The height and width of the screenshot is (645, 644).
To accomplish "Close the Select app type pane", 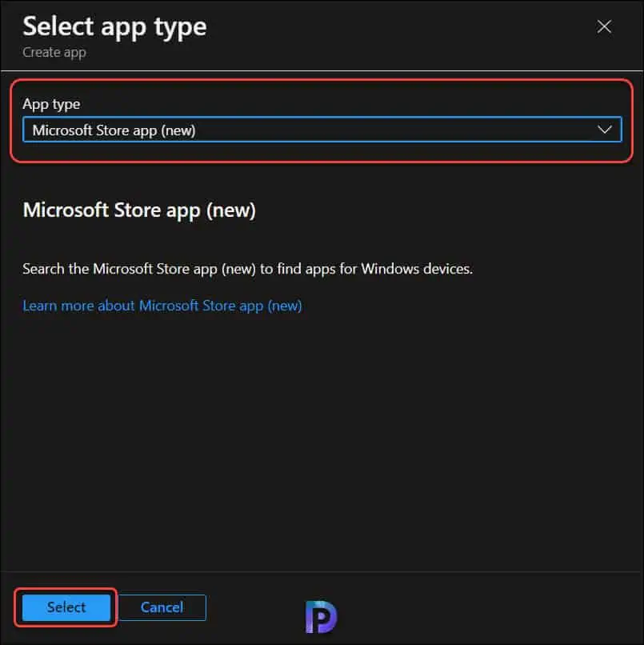I will click(604, 26).
